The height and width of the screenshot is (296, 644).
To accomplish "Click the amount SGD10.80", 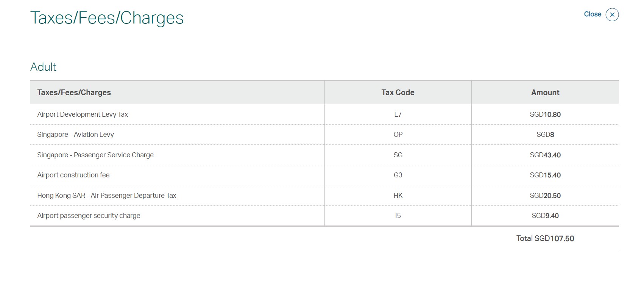I will [x=545, y=114].
